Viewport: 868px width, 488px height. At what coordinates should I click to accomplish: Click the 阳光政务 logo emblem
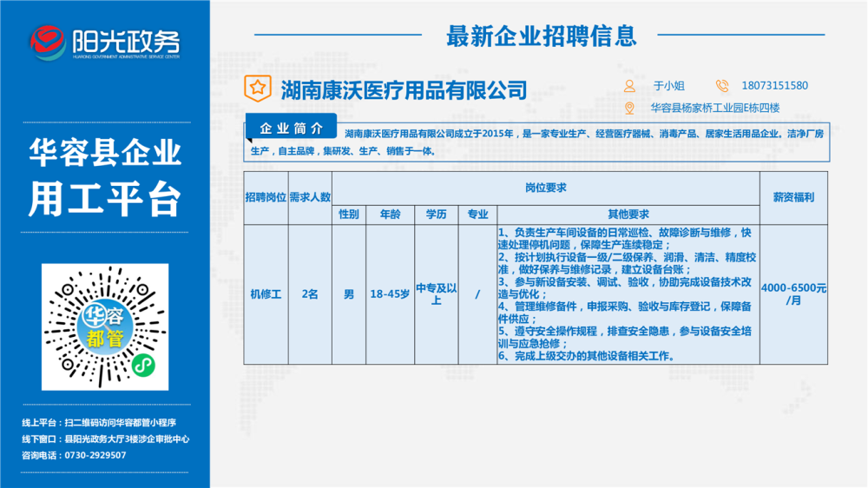(48, 42)
